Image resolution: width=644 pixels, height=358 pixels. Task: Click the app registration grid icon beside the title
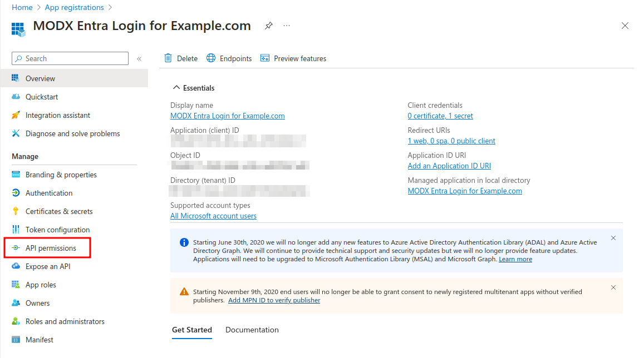(x=18, y=29)
